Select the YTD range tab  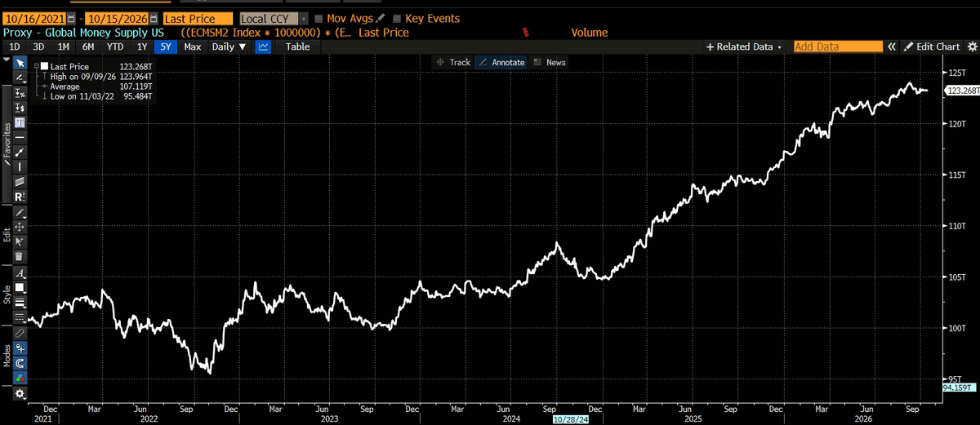tap(114, 46)
